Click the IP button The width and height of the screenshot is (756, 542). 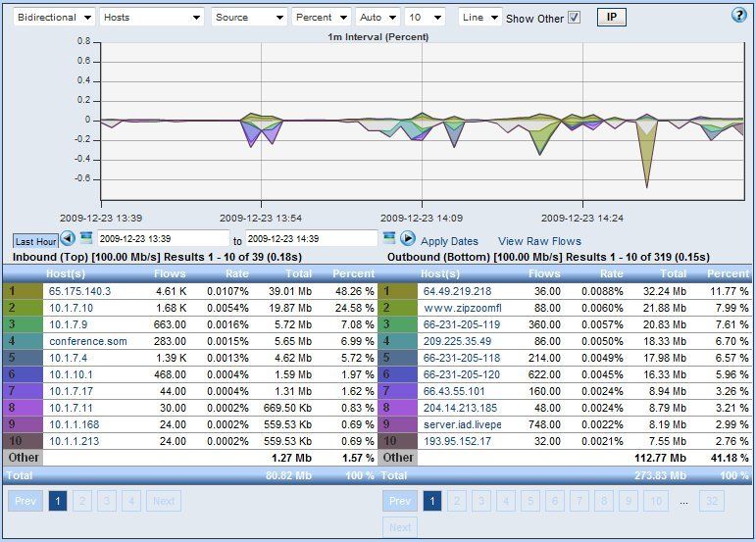click(611, 18)
